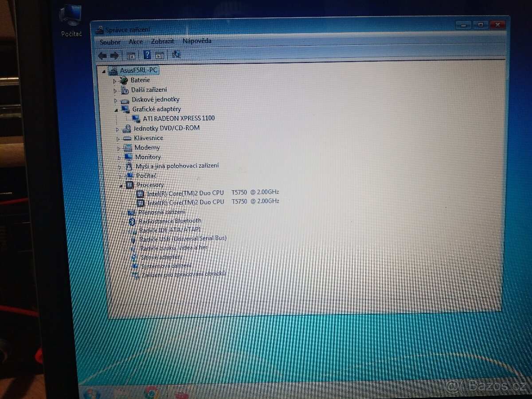This screenshot has height=399, width=532.
Task: Open the Soubor menu
Action: pos(110,42)
